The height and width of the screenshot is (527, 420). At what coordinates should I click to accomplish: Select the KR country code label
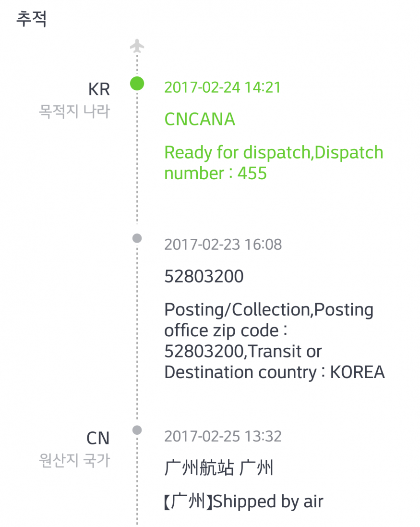[99, 89]
